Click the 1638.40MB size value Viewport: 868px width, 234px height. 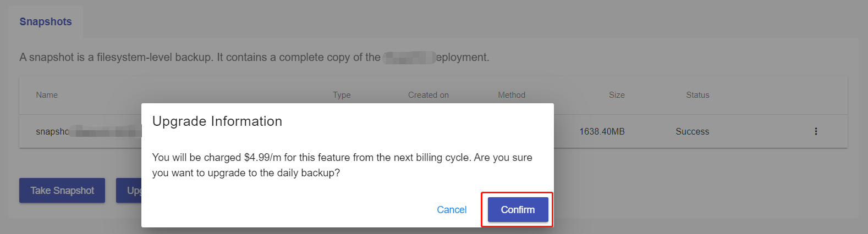click(602, 132)
